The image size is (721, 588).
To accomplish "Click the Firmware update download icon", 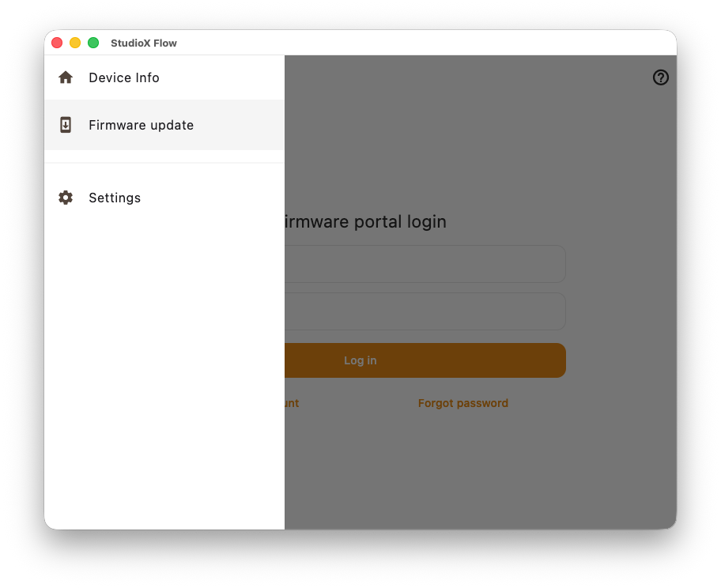I will tap(66, 125).
